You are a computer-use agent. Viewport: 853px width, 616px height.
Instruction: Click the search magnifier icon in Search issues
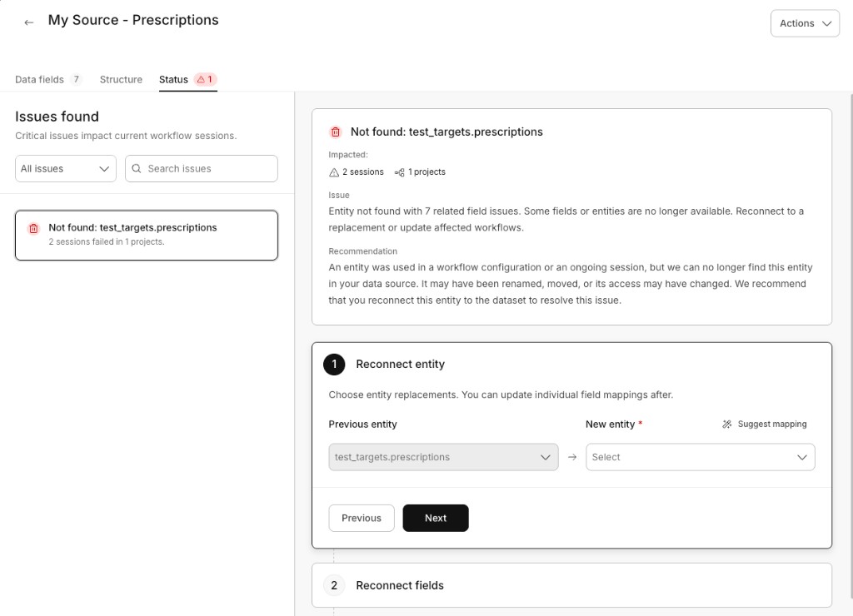[x=137, y=168]
